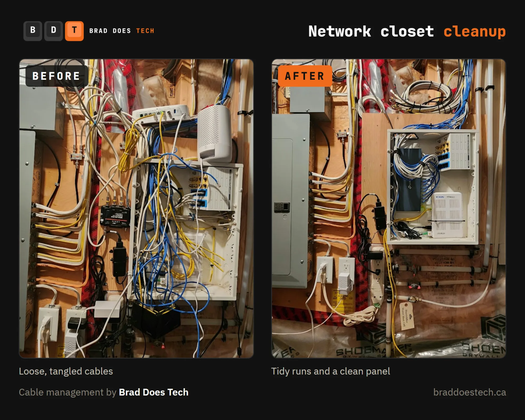Click the orange AFTER label badge

pos(305,76)
